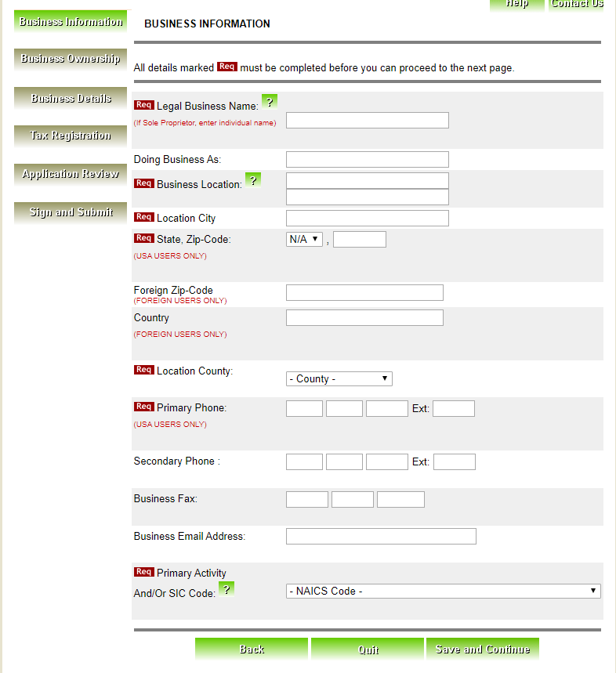Open help icon beside Business Location
The image size is (616, 673).
click(x=253, y=180)
